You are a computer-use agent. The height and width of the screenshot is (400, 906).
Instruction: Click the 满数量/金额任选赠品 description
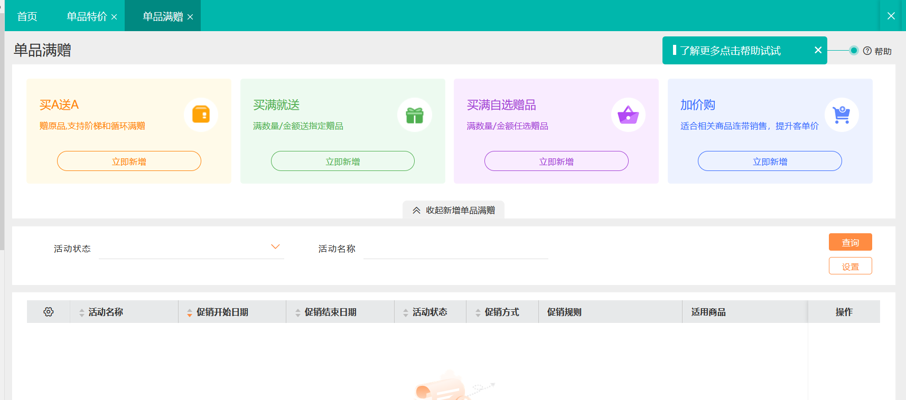pos(507,125)
